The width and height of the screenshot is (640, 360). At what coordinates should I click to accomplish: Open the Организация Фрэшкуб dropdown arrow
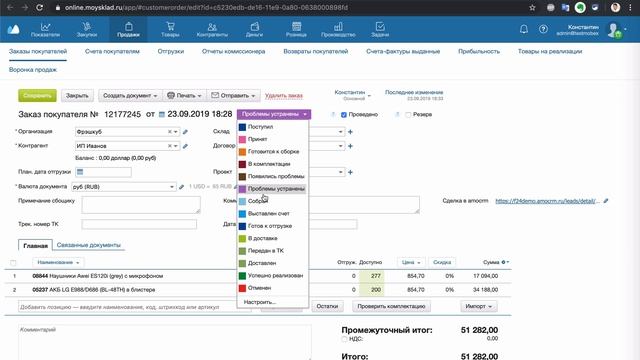(176, 132)
